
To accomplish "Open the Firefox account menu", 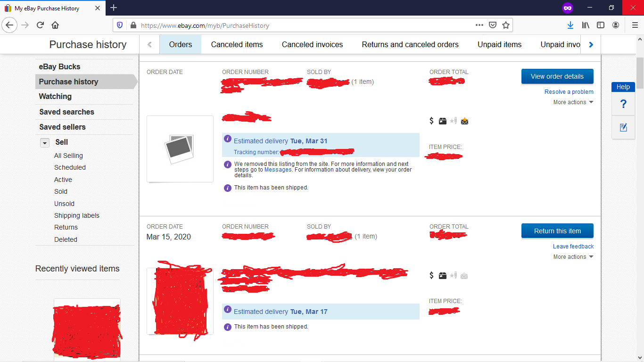I will point(616,25).
